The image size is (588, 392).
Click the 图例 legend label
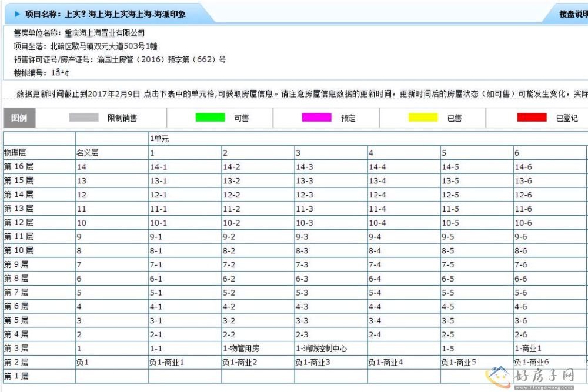pos(19,118)
